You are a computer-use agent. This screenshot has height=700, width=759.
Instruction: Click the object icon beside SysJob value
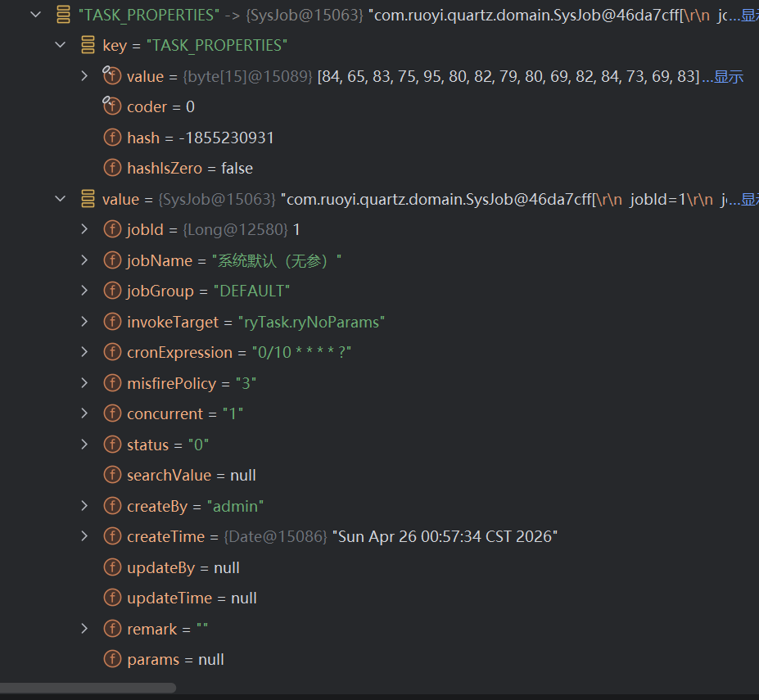[88, 198]
